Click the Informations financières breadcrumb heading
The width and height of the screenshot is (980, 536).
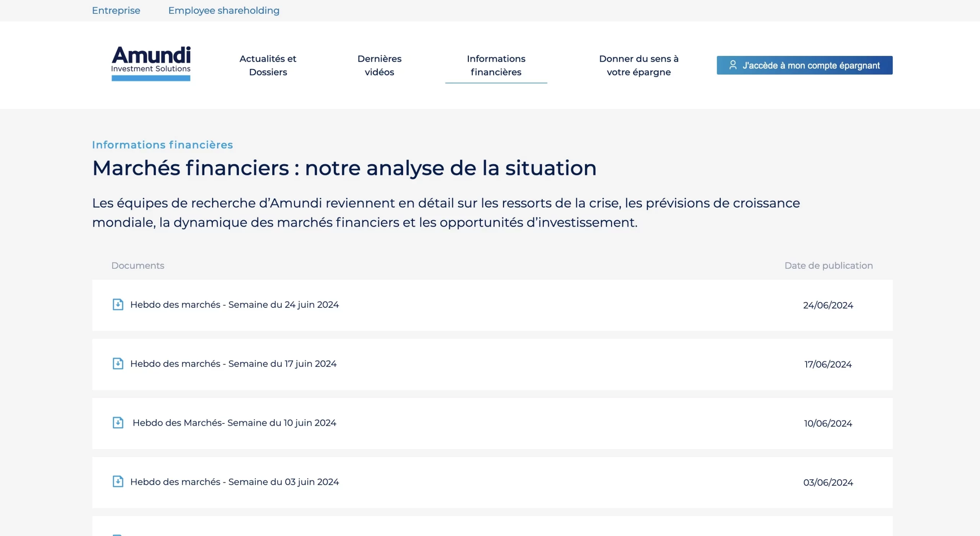(162, 145)
